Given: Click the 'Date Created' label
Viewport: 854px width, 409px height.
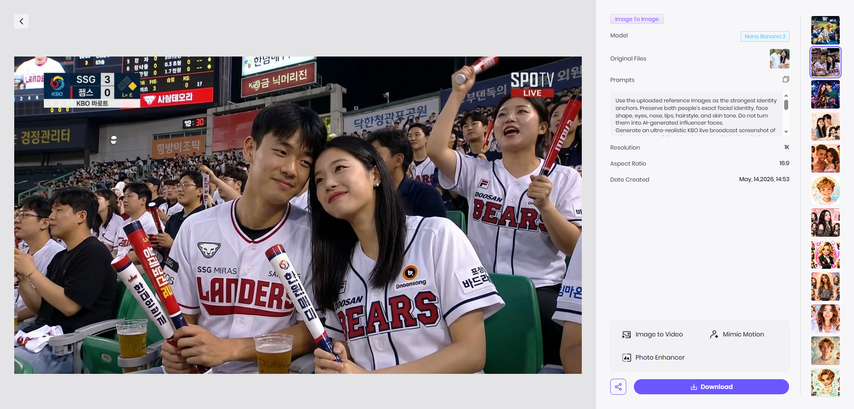Looking at the screenshot, I should (x=630, y=179).
